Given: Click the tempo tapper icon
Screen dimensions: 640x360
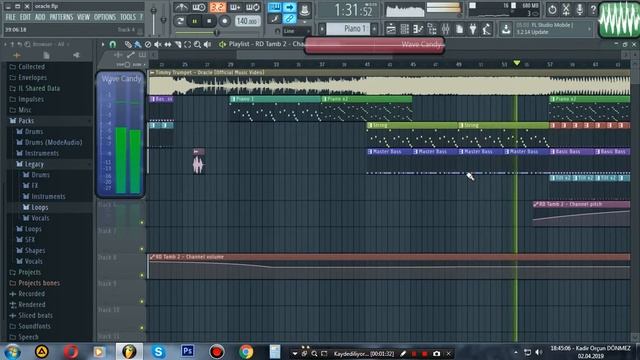Looking at the screenshot, I should [487, 29].
